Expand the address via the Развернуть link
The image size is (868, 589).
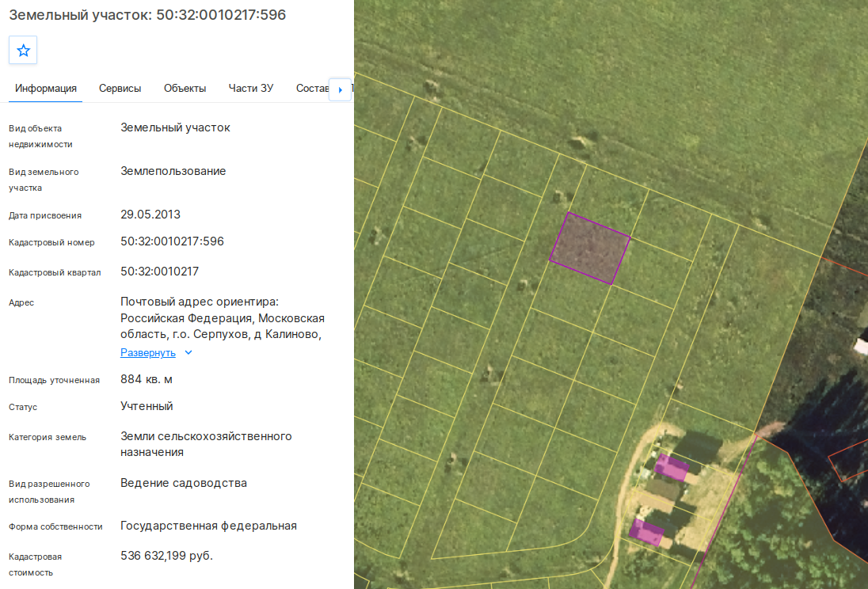[148, 352]
